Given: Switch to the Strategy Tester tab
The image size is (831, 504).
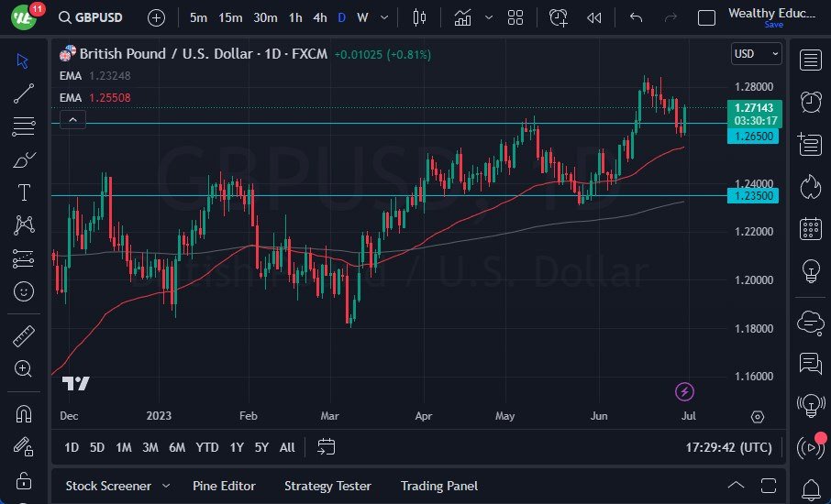Looking at the screenshot, I should pyautogui.click(x=327, y=486).
